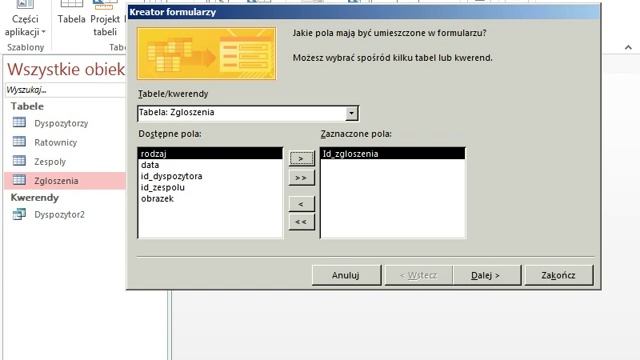Click the Zespoly table icon
The image size is (640, 360).
pyautogui.click(x=19, y=161)
